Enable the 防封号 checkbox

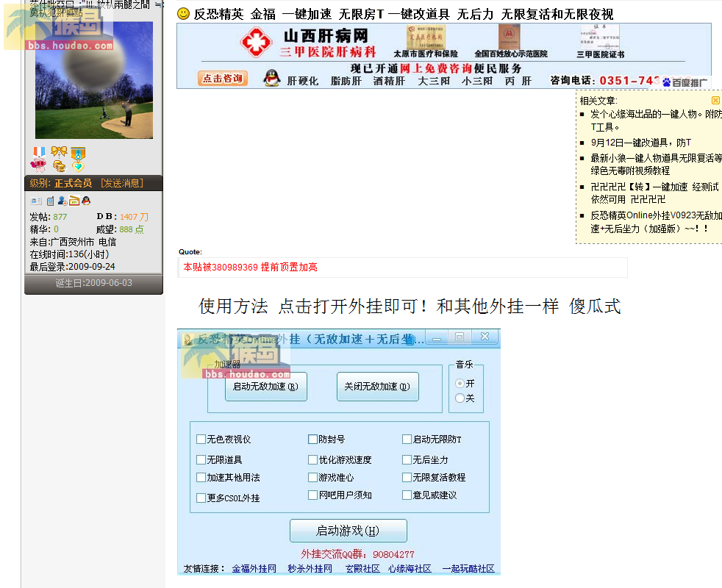(x=312, y=440)
